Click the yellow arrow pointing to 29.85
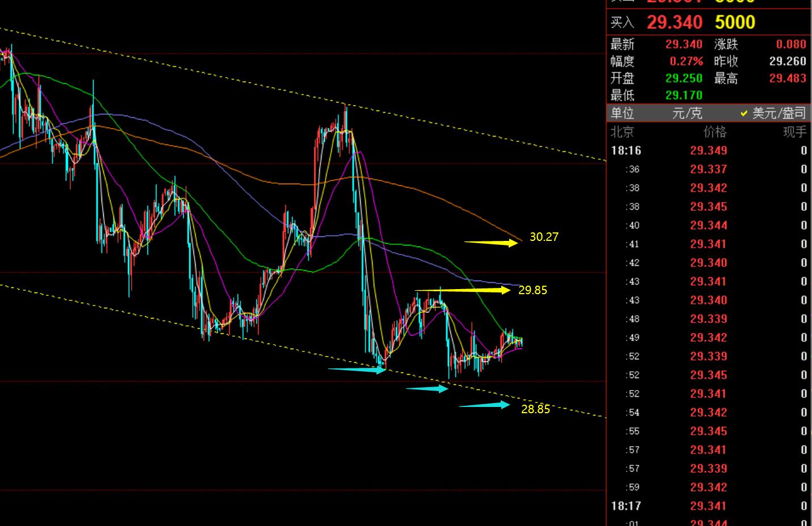 [x=462, y=290]
